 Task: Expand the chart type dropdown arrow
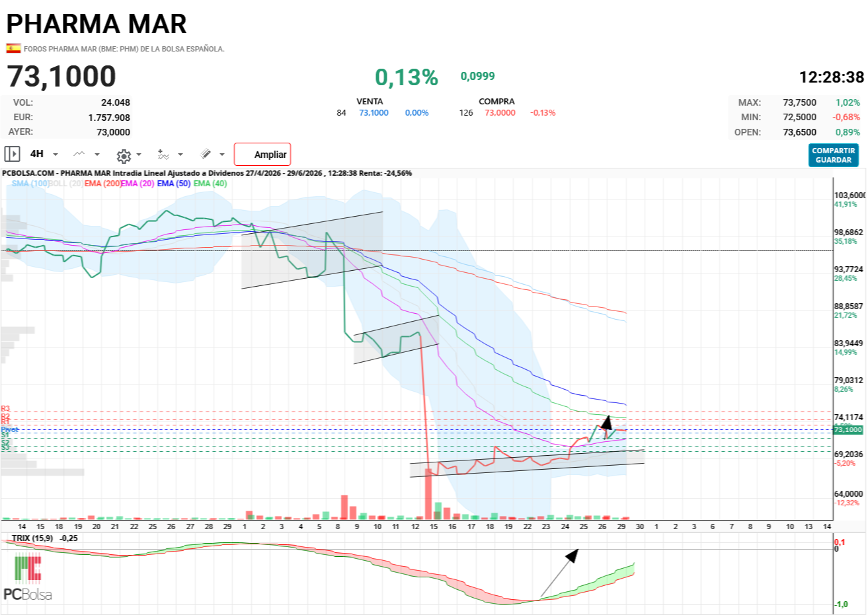tap(97, 155)
